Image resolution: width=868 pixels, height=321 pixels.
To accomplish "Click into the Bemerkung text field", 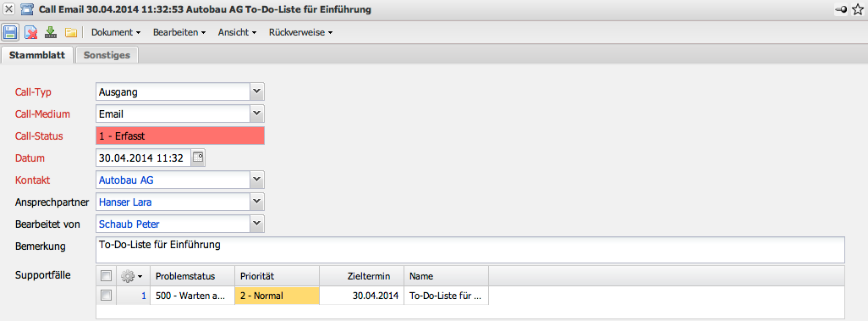I will point(470,250).
